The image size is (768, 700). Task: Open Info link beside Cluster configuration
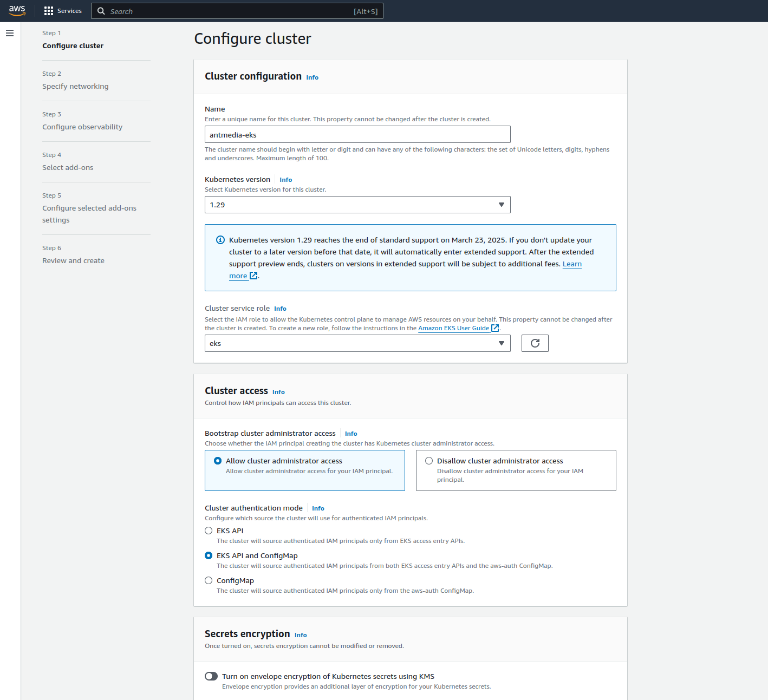pos(313,77)
